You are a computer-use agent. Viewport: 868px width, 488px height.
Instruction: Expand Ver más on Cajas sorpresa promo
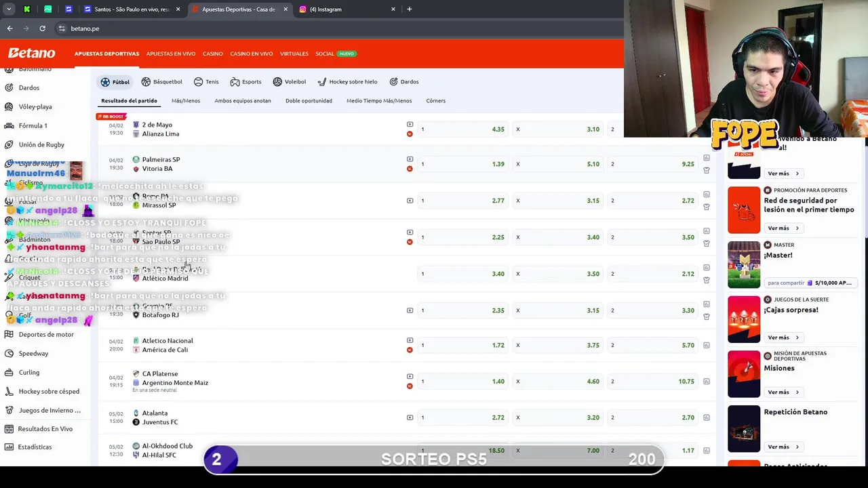pyautogui.click(x=783, y=337)
